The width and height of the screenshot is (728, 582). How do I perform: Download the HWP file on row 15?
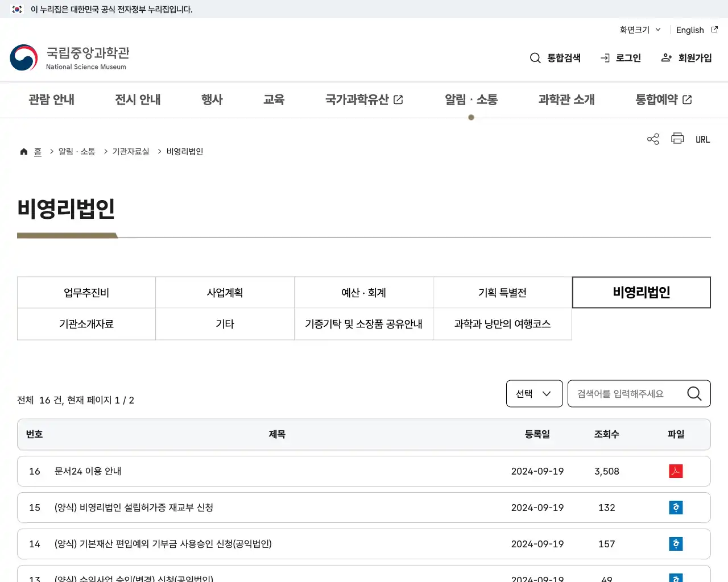(676, 507)
